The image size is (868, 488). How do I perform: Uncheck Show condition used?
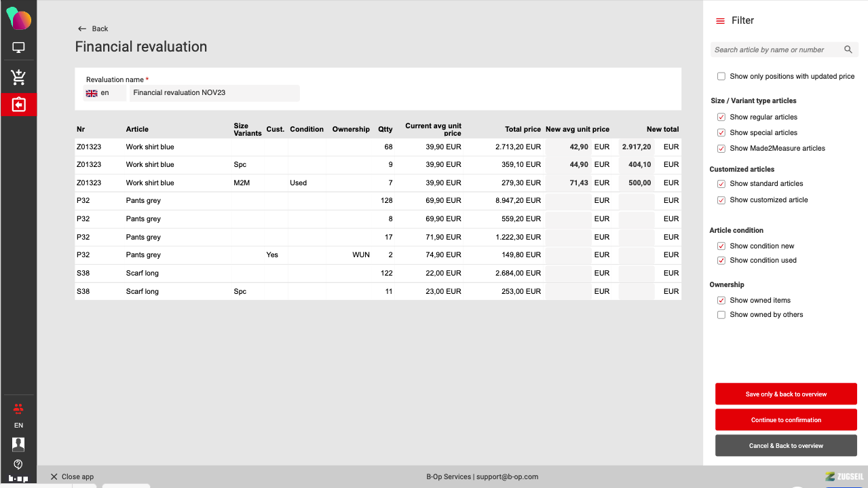pos(721,261)
